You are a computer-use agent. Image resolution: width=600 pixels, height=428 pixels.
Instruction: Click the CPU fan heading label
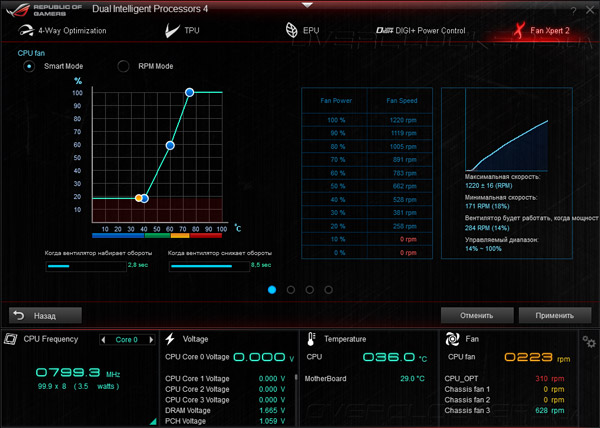click(31, 53)
